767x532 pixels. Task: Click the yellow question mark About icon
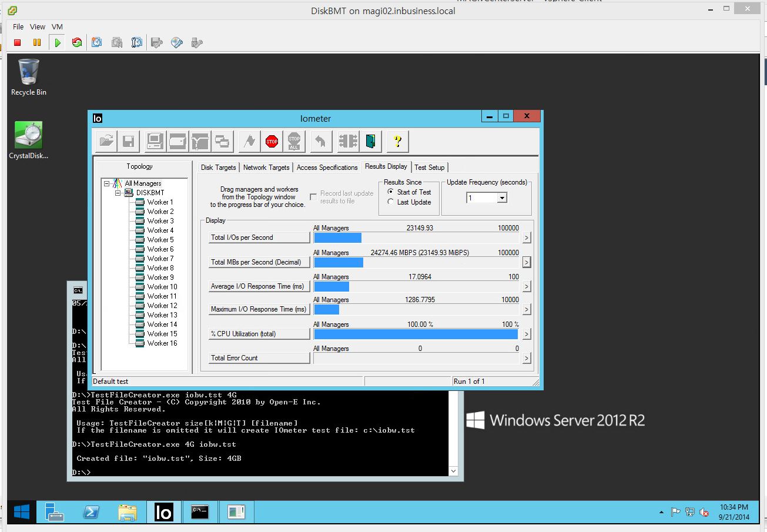(x=398, y=141)
